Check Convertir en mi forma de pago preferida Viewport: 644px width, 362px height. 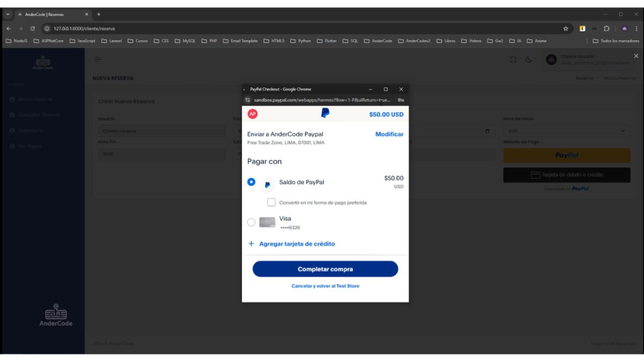pyautogui.click(x=272, y=203)
